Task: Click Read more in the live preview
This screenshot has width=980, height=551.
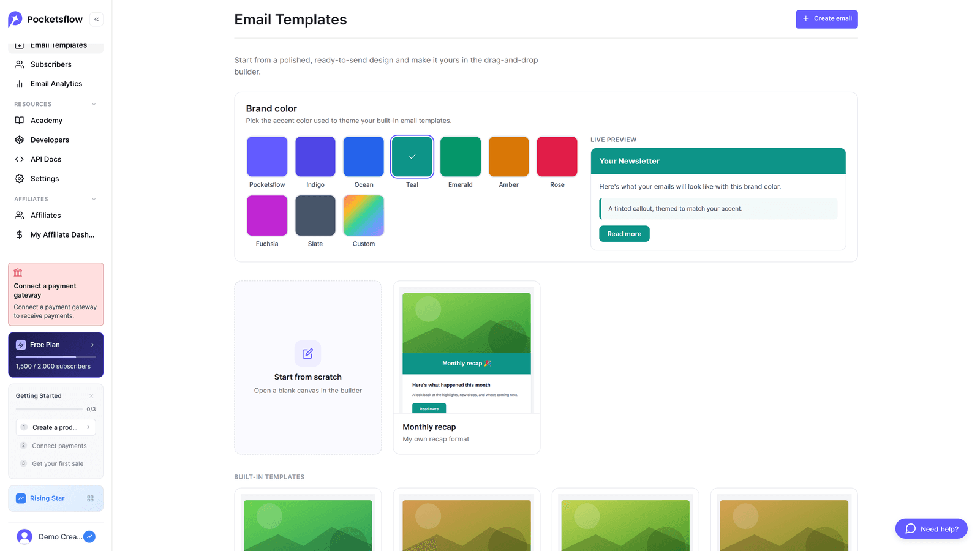Action: [x=624, y=234]
